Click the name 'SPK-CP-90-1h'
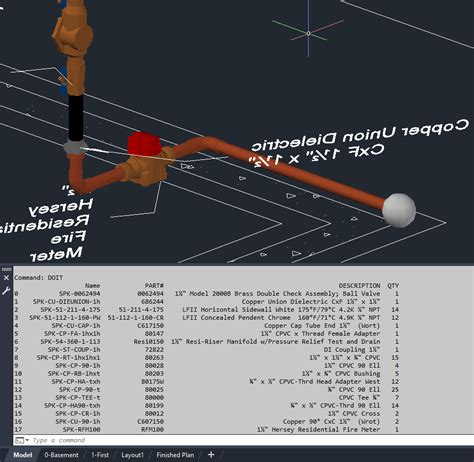This screenshot has height=462, width=474. tap(78, 366)
